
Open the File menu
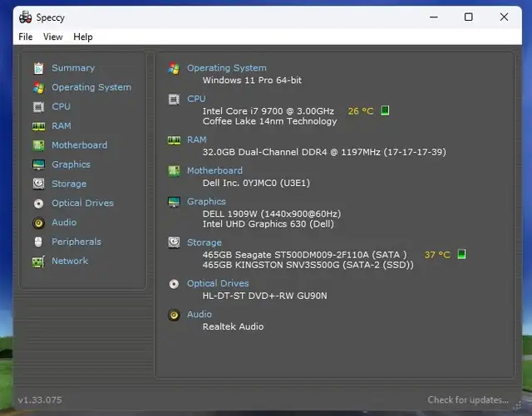[26, 37]
